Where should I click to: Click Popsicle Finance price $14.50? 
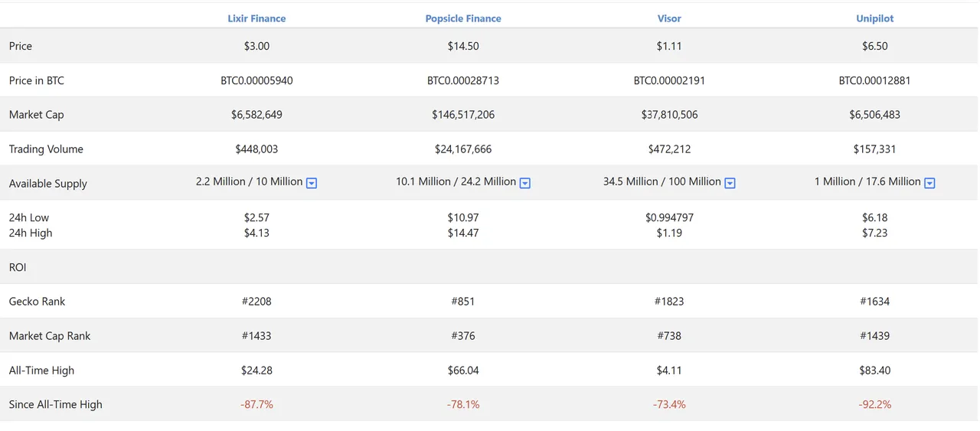tap(463, 46)
